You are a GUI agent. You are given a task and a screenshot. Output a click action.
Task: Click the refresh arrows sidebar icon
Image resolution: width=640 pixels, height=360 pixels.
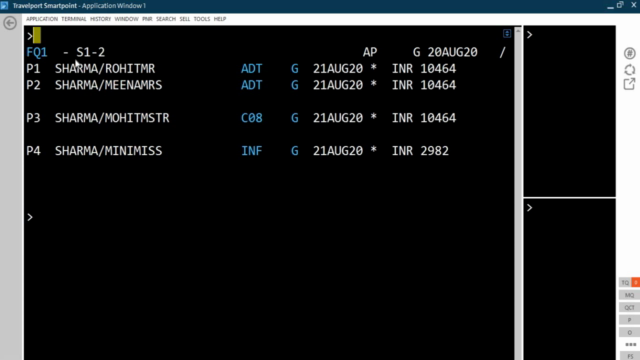click(629, 69)
